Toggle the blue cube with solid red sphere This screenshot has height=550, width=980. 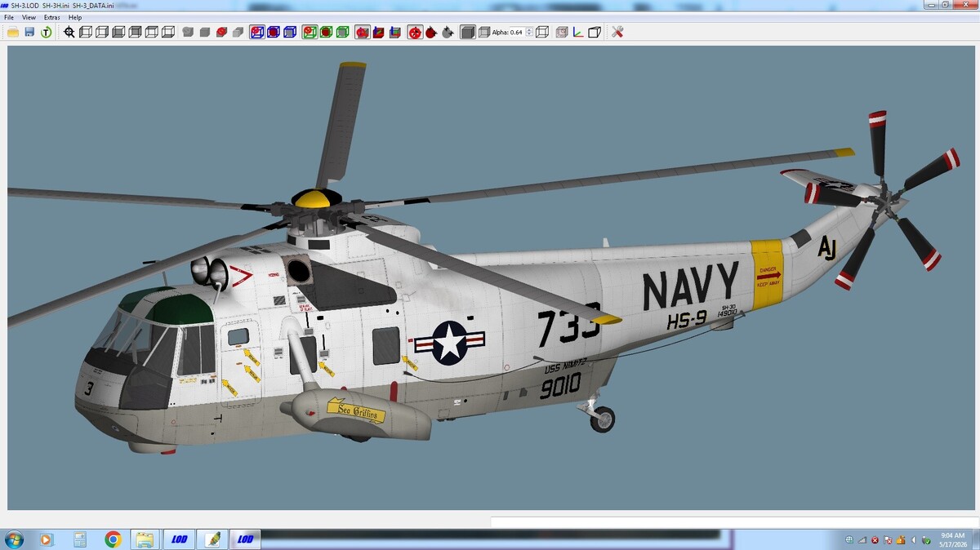click(x=274, y=32)
